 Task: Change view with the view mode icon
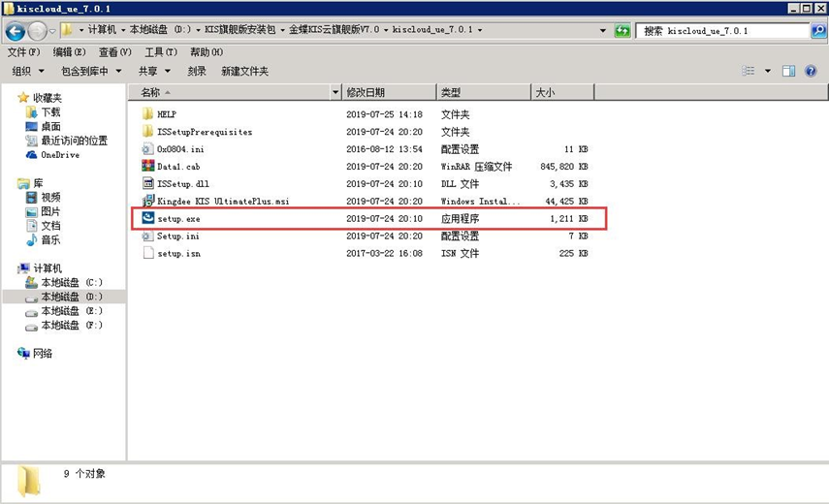point(749,71)
